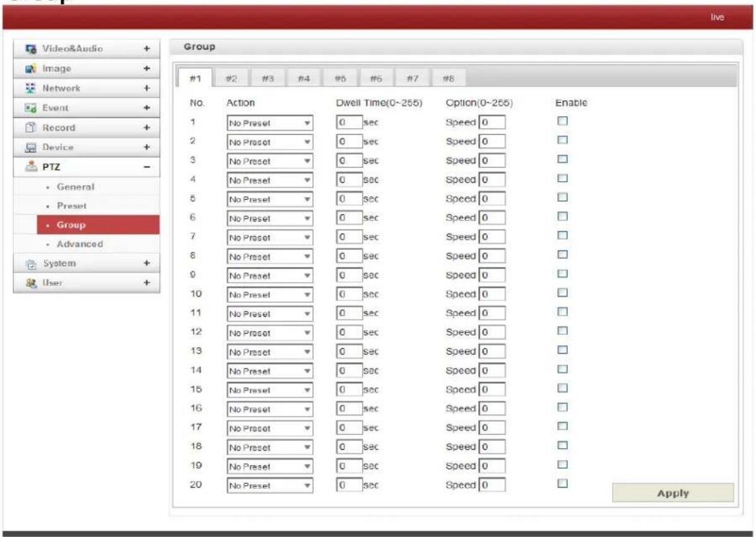This screenshot has width=756, height=537.
Task: Click the User people icon
Action: pyautogui.click(x=32, y=283)
